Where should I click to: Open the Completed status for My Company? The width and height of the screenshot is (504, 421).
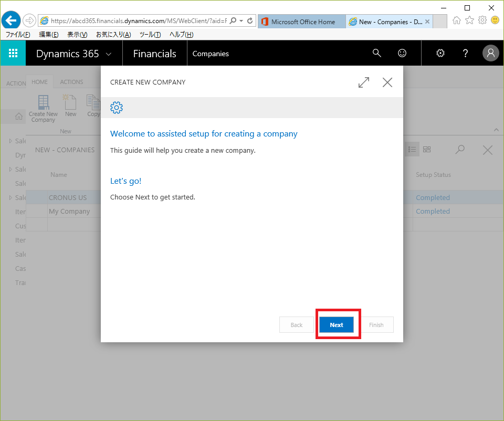tap(433, 211)
